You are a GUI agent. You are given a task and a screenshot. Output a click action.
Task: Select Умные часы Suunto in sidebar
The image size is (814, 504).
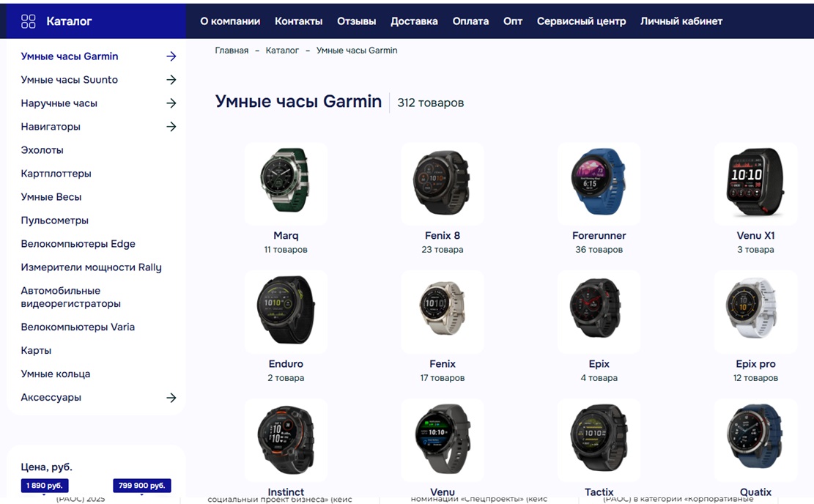coord(69,79)
